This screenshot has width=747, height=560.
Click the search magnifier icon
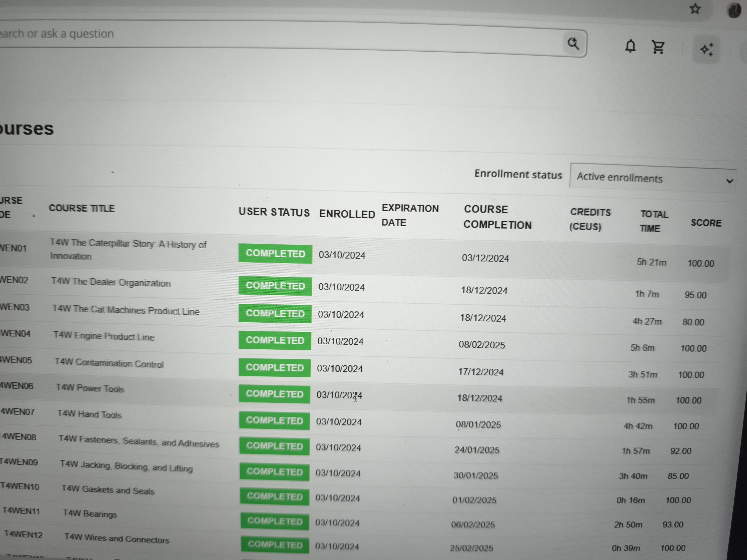click(573, 44)
